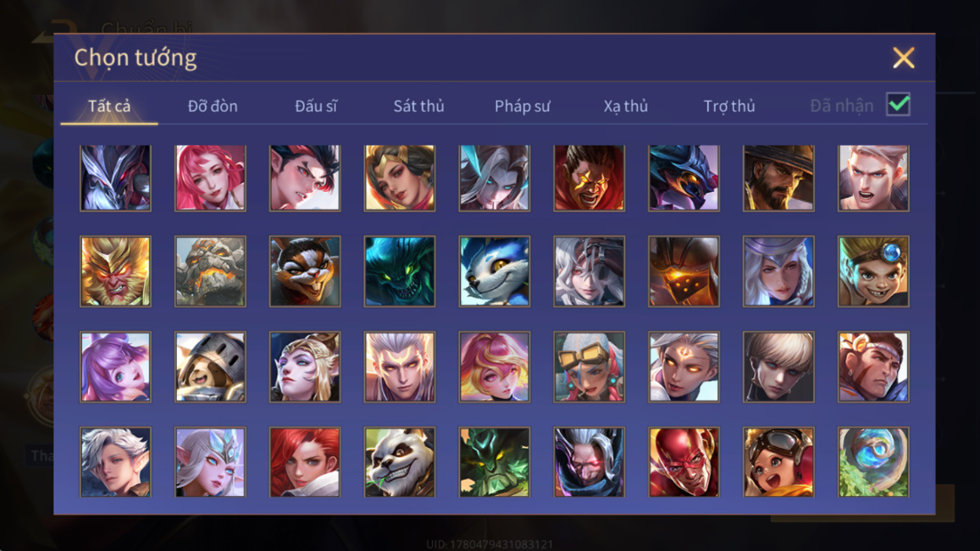Show the Pháp sư heroes tab
The height and width of the screenshot is (551, 980).
[x=523, y=106]
